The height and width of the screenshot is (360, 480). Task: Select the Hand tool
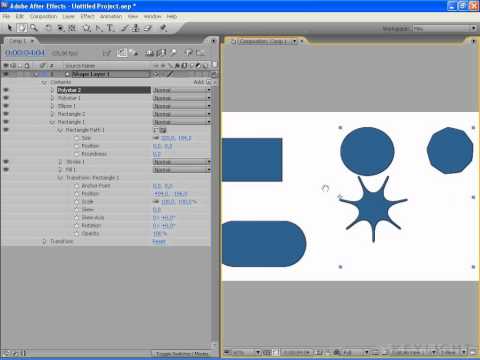coord(22,28)
